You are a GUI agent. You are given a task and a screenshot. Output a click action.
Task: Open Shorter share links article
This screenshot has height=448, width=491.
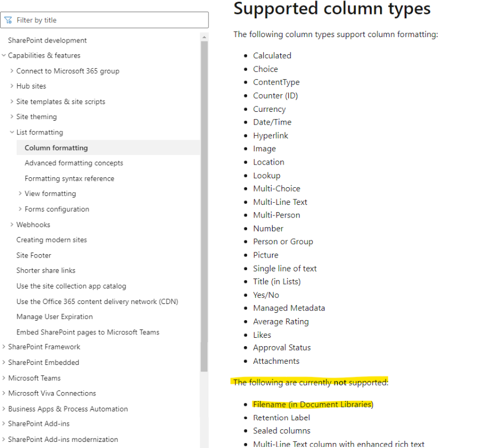point(45,270)
